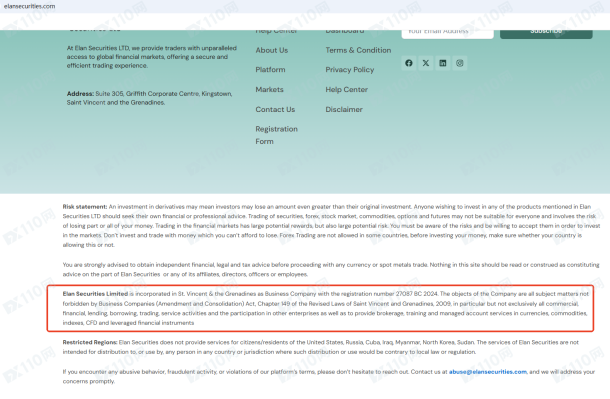Open the Instagram social icon
Image resolution: width=610 pixels, height=399 pixels.
pyautogui.click(x=459, y=63)
